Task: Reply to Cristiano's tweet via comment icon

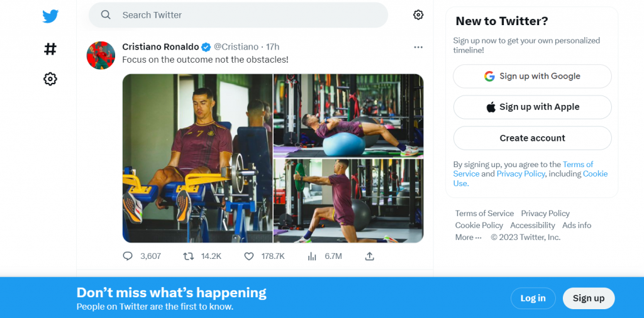Action: click(x=128, y=256)
